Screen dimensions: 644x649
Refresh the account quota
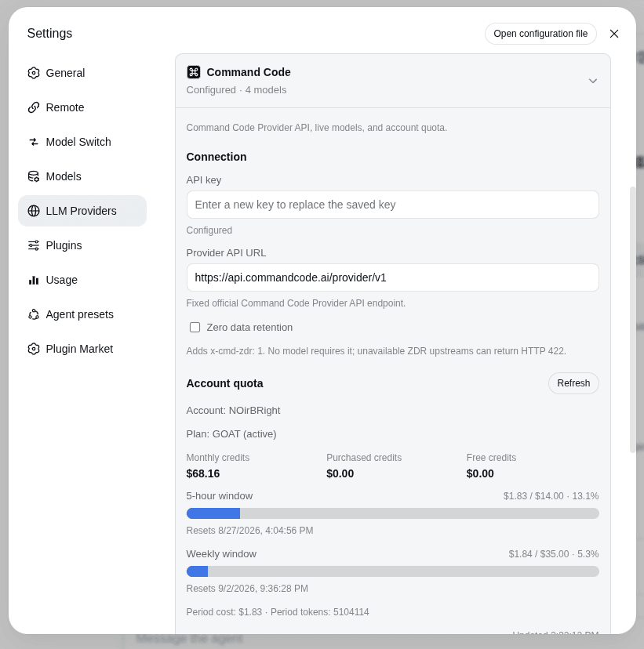(x=573, y=383)
